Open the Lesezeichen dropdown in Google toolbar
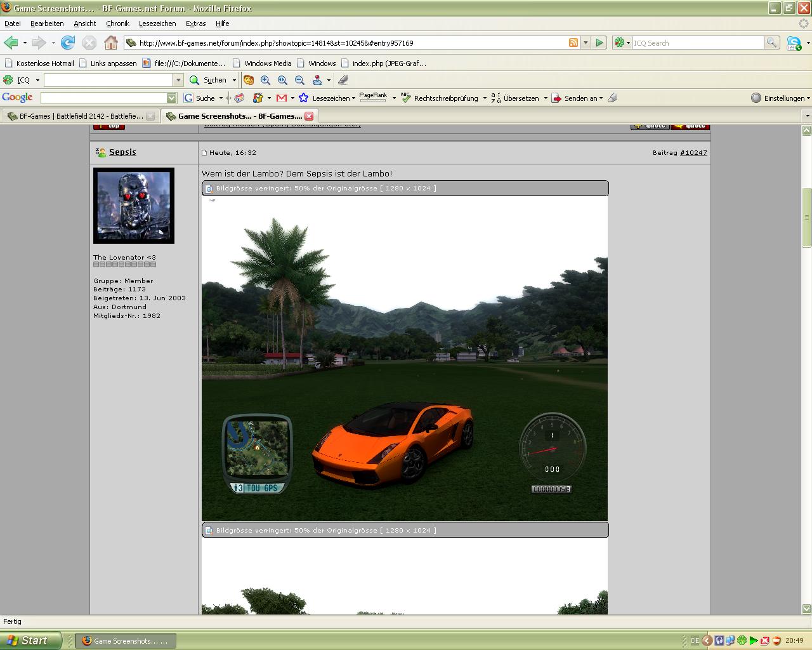Image resolution: width=812 pixels, height=650 pixels. pyautogui.click(x=353, y=98)
